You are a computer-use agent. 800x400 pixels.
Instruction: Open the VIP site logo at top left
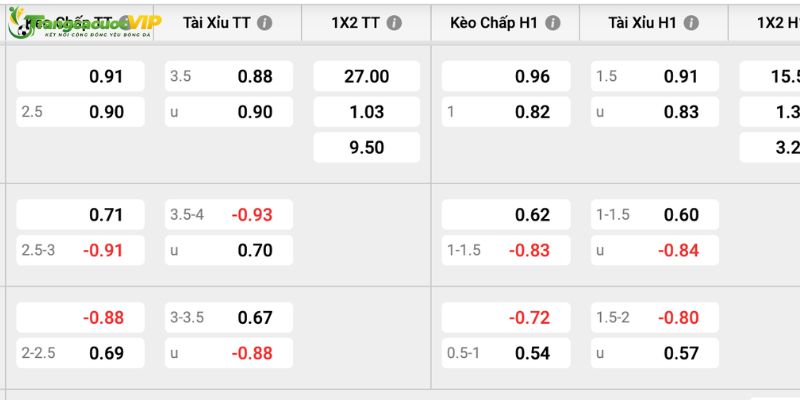(84, 22)
